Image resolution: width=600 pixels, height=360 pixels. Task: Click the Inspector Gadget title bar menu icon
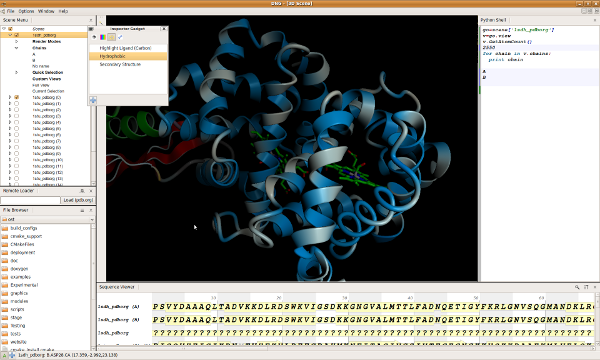tap(91, 29)
